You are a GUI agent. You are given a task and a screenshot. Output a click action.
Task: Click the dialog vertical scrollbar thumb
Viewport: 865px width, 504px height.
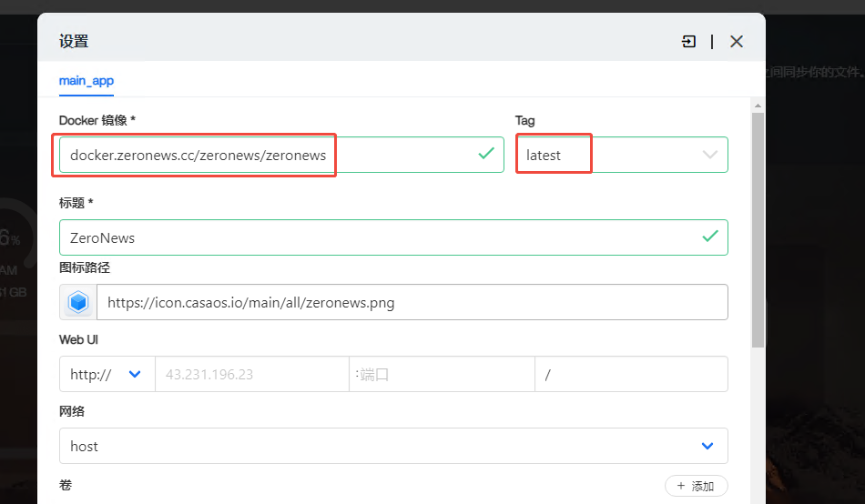pyautogui.click(x=758, y=230)
